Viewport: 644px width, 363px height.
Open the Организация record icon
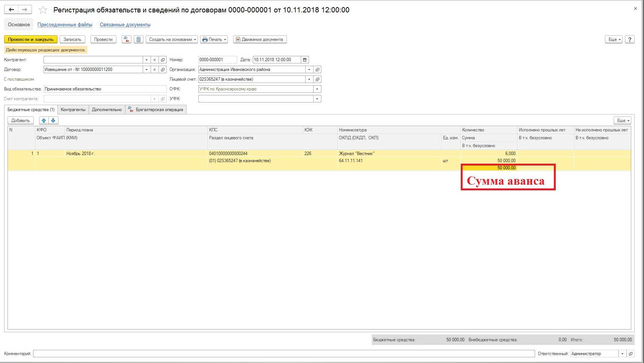(317, 69)
